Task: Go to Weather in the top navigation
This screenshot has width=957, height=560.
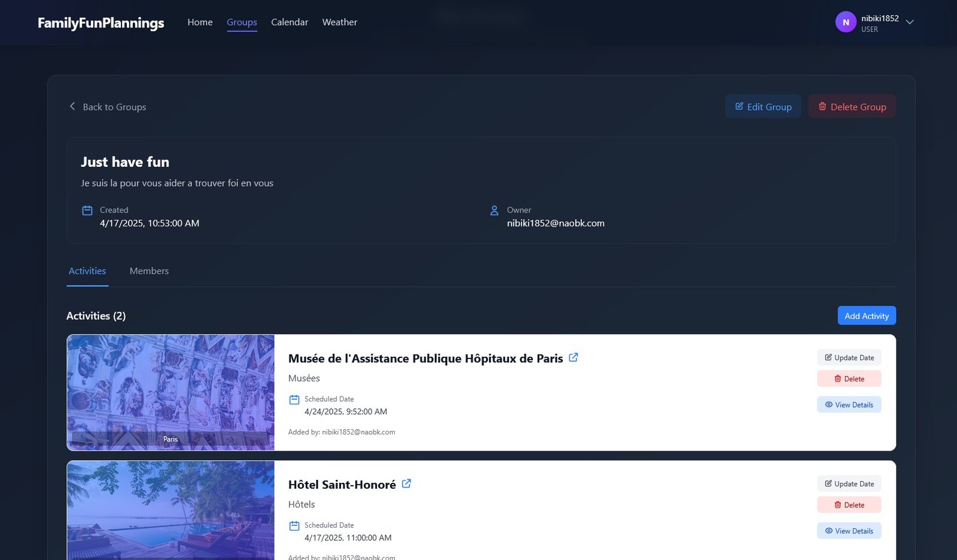Action: point(339,22)
